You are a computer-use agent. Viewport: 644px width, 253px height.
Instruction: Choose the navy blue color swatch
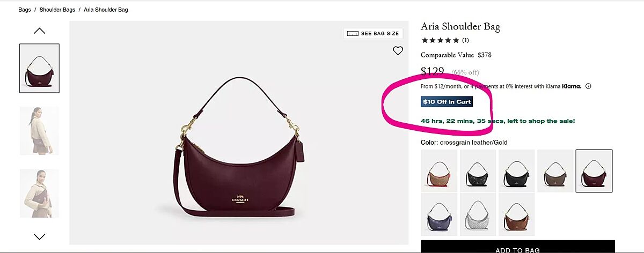coord(440,214)
